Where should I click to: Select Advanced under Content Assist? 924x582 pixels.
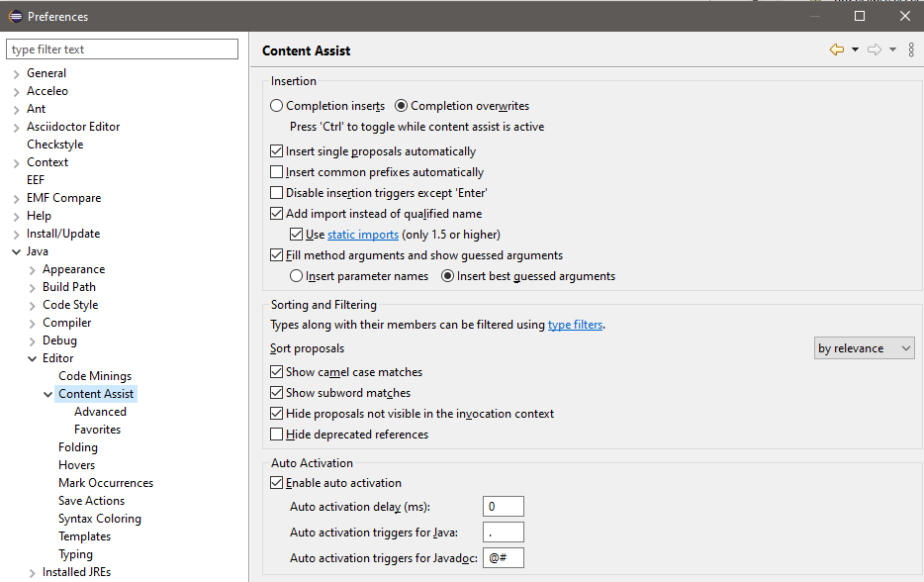[x=100, y=412]
